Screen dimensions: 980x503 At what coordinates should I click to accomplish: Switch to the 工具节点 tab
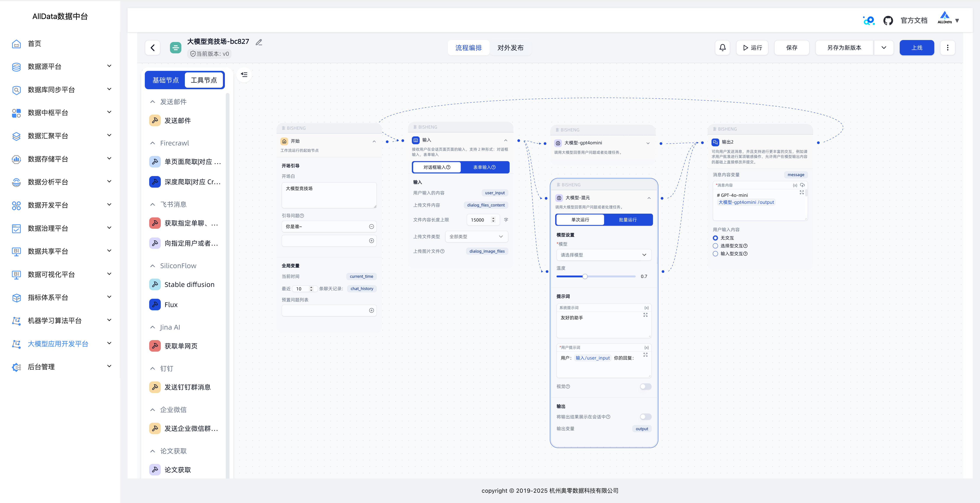point(204,80)
